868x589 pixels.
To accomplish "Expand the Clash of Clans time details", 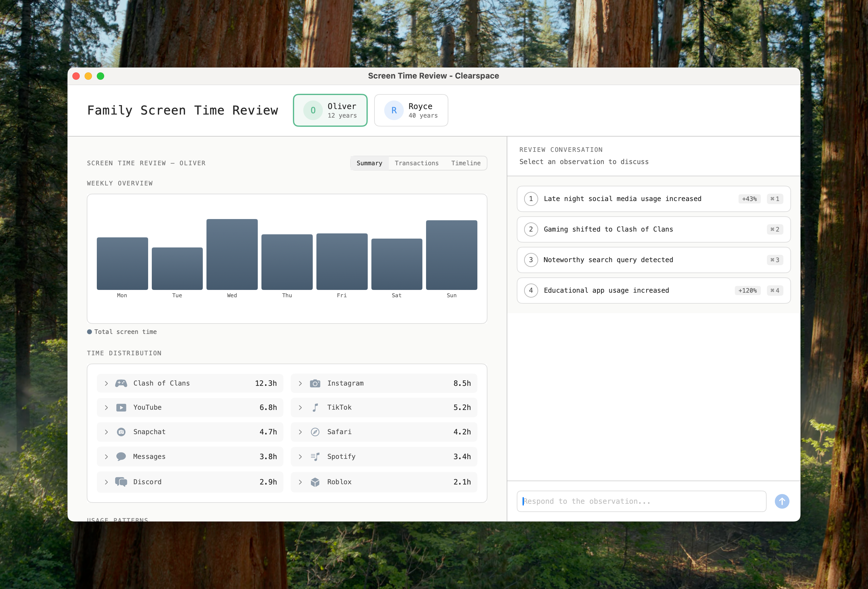I will tap(106, 383).
